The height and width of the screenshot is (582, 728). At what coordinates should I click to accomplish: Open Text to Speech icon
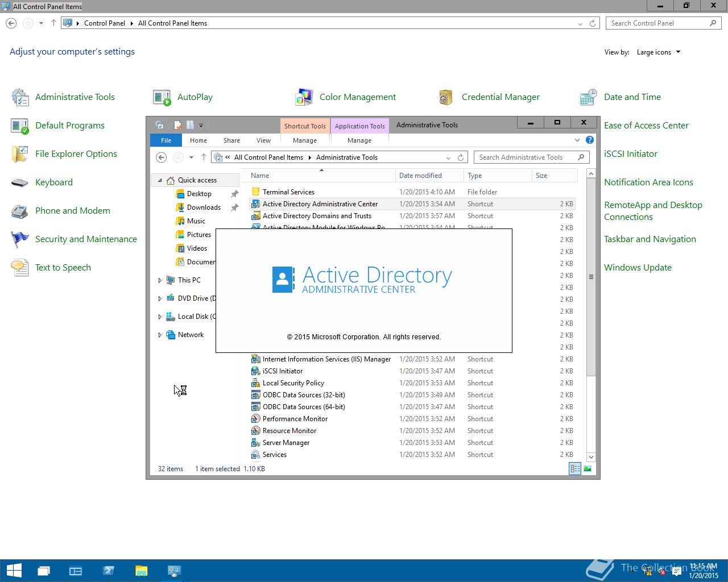pyautogui.click(x=20, y=268)
